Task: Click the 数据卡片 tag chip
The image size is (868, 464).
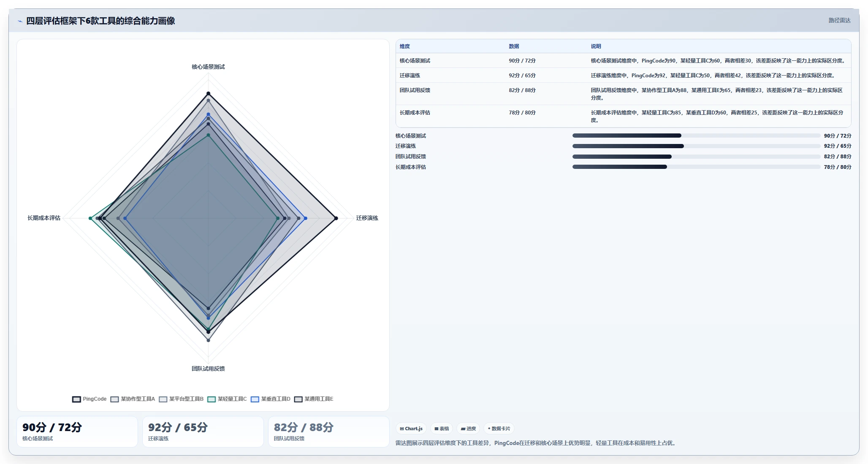Action: tap(499, 429)
